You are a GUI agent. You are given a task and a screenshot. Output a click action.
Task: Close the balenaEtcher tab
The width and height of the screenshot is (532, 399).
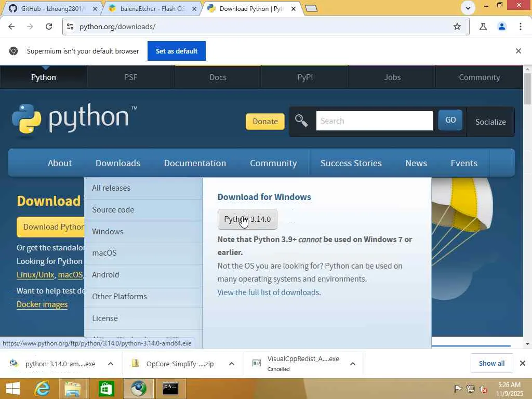(x=194, y=9)
